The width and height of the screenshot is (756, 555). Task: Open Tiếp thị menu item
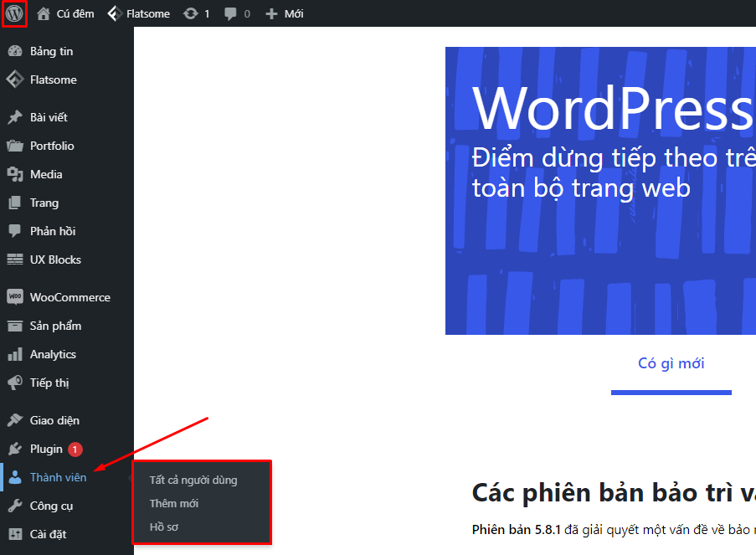tap(49, 383)
